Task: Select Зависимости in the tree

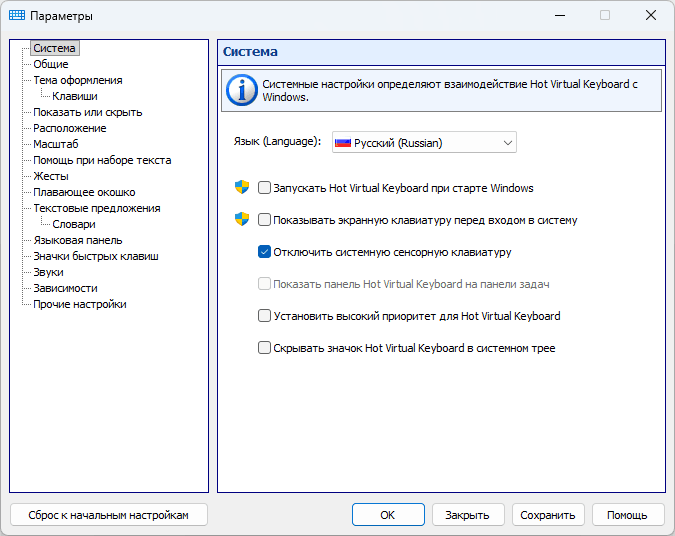Action: (x=65, y=288)
